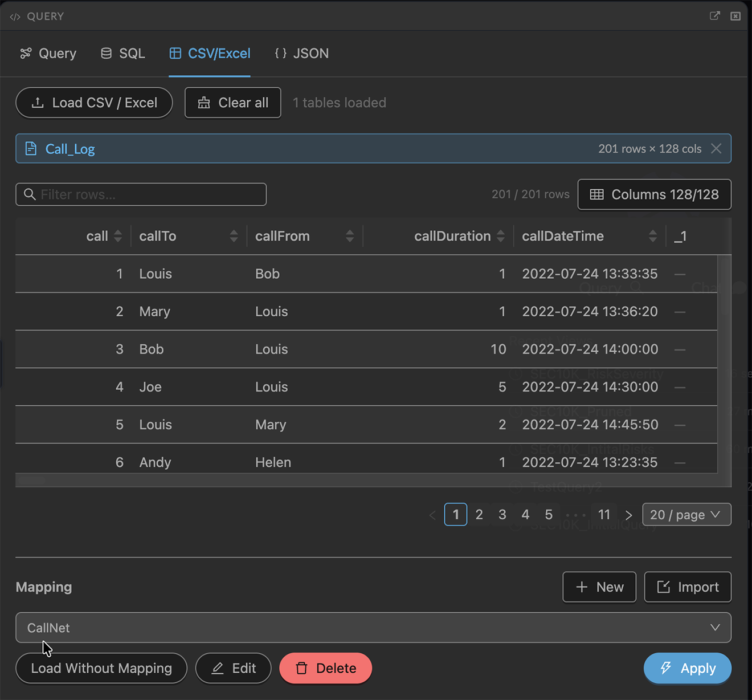Switch to the SQL tab
Image resolution: width=752 pixels, height=700 pixels.
click(x=122, y=54)
